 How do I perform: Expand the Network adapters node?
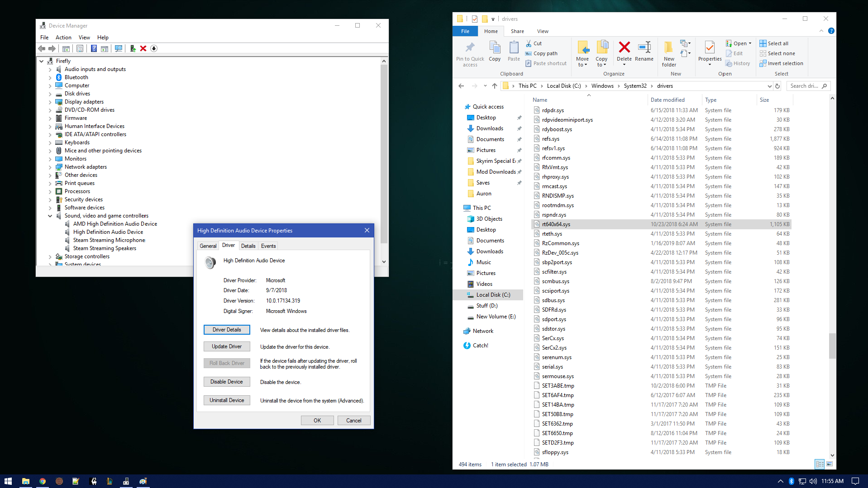50,167
